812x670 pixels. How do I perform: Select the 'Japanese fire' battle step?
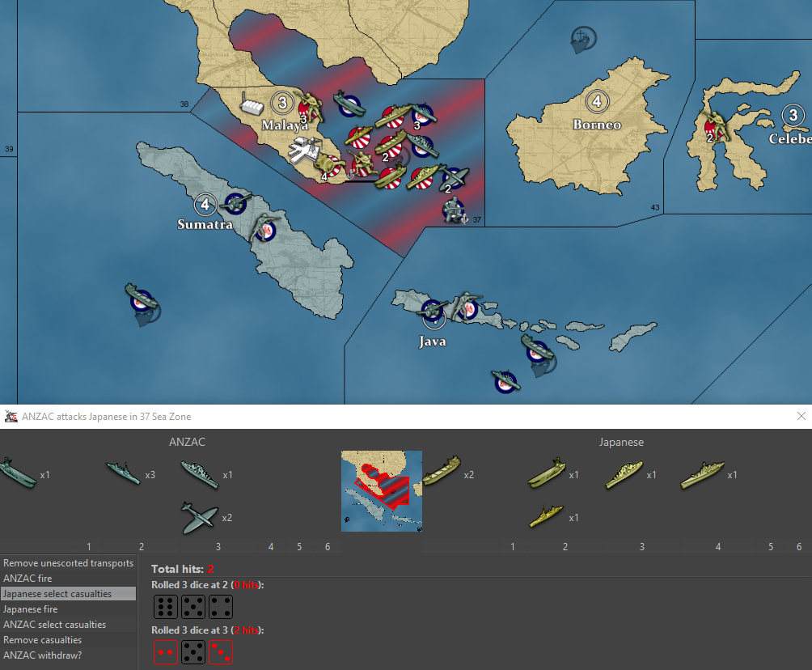[x=31, y=609]
